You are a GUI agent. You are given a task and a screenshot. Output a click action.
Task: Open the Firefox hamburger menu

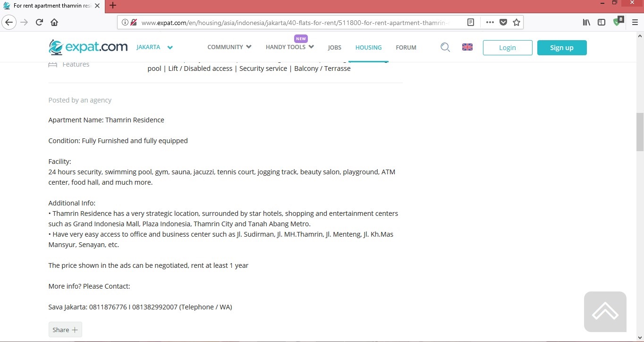(635, 22)
